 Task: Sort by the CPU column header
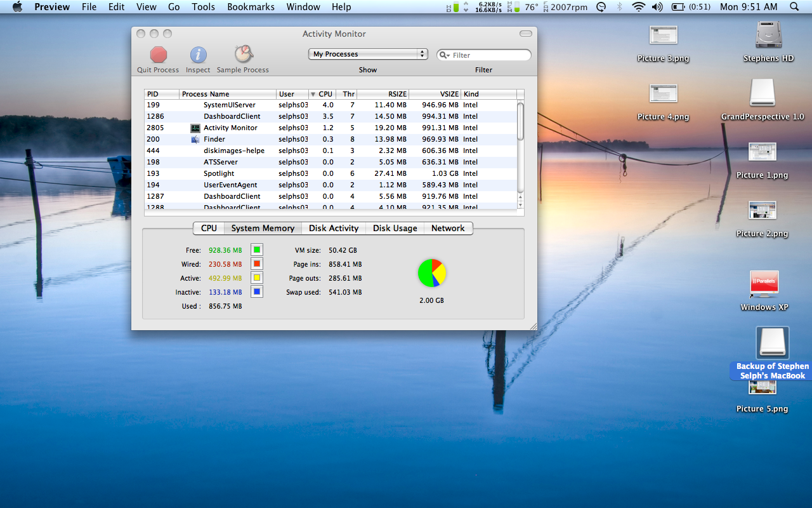tap(325, 94)
